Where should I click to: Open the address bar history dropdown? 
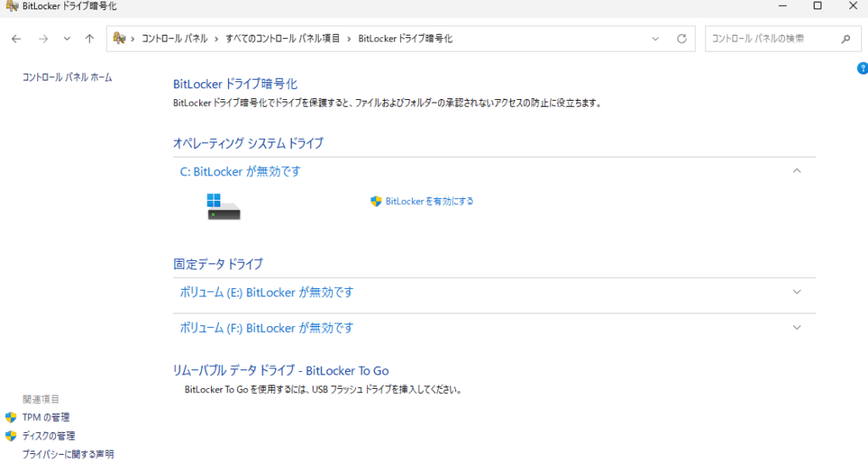point(655,39)
